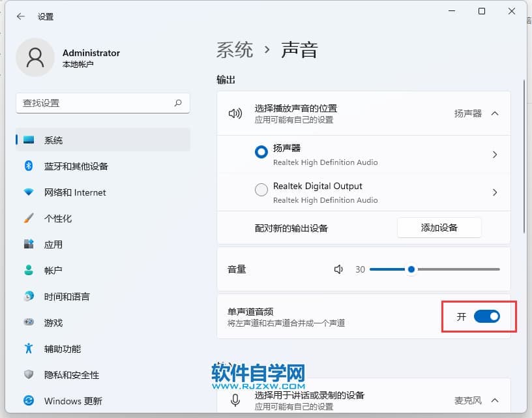Click the 添加设备 button
The height and width of the screenshot is (418, 532).
coord(439,228)
